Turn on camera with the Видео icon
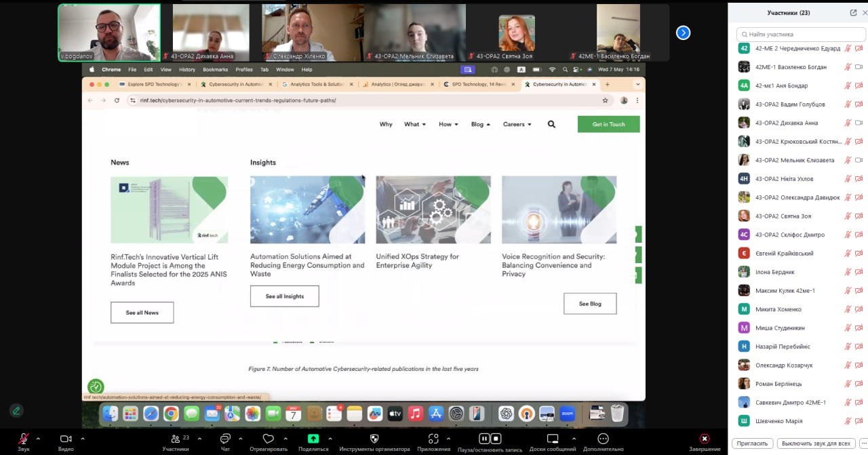 (x=66, y=439)
